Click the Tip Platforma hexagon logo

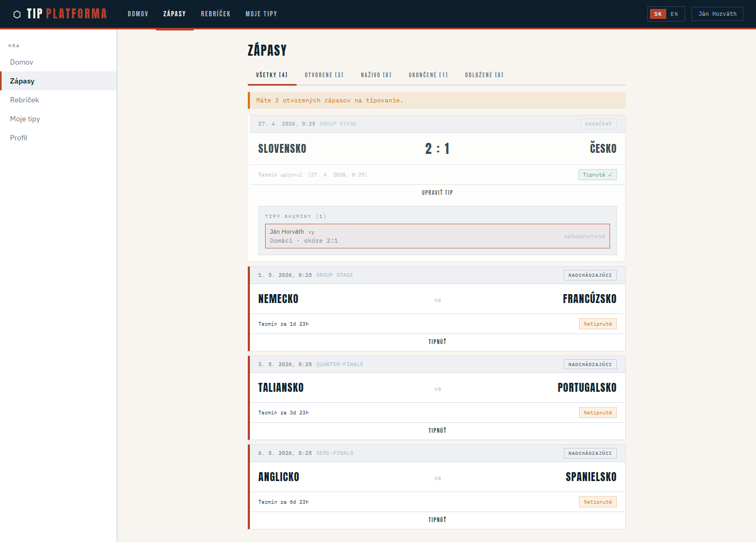[17, 14]
